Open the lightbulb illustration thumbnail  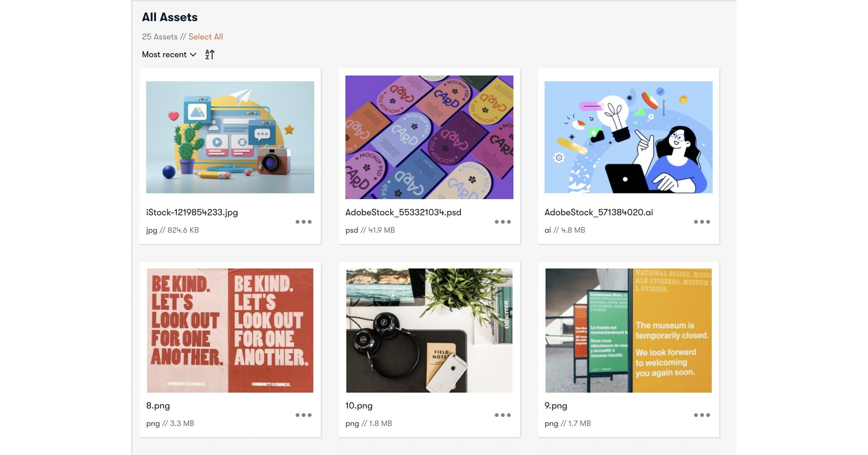click(x=628, y=137)
